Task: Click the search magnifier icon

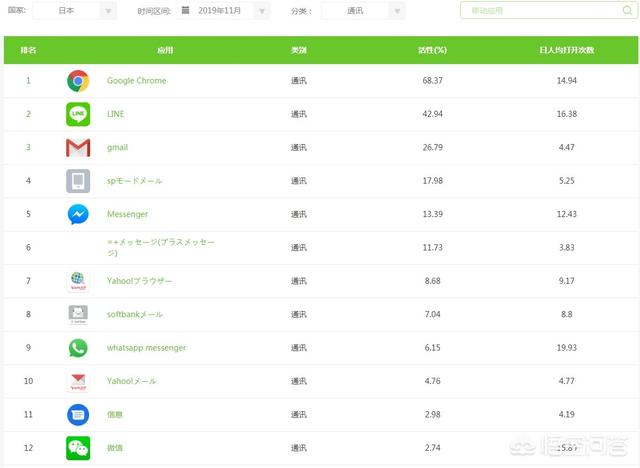Action: click(x=627, y=10)
